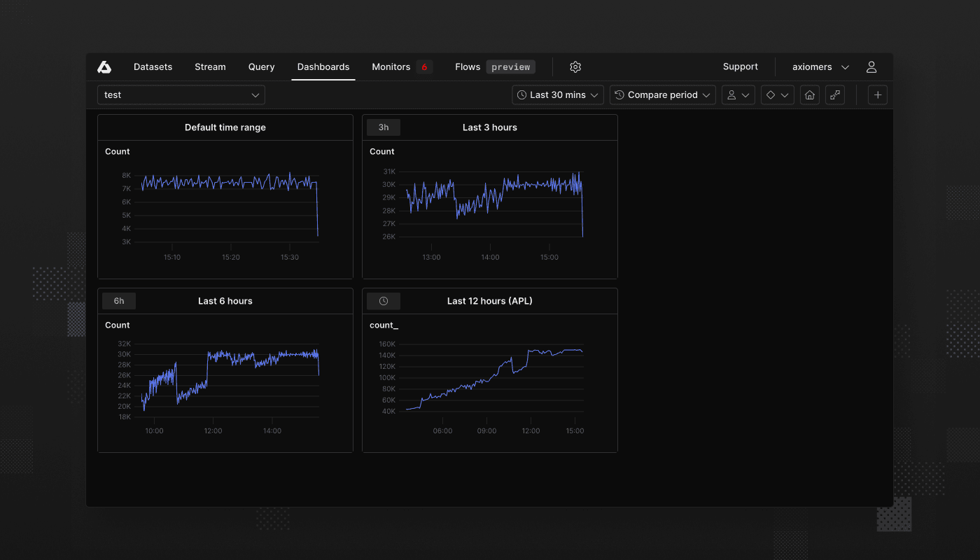Click the home icon in the toolbar

[x=809, y=94]
